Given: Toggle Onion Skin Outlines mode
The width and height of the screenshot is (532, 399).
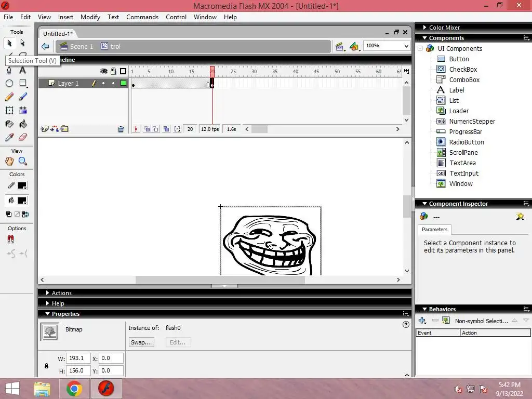Looking at the screenshot, I should tap(155, 129).
